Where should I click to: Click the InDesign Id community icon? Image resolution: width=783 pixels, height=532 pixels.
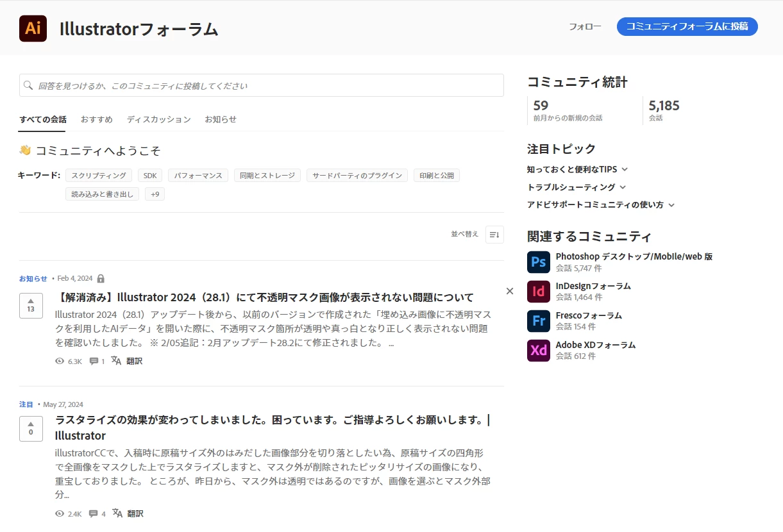[x=539, y=292]
